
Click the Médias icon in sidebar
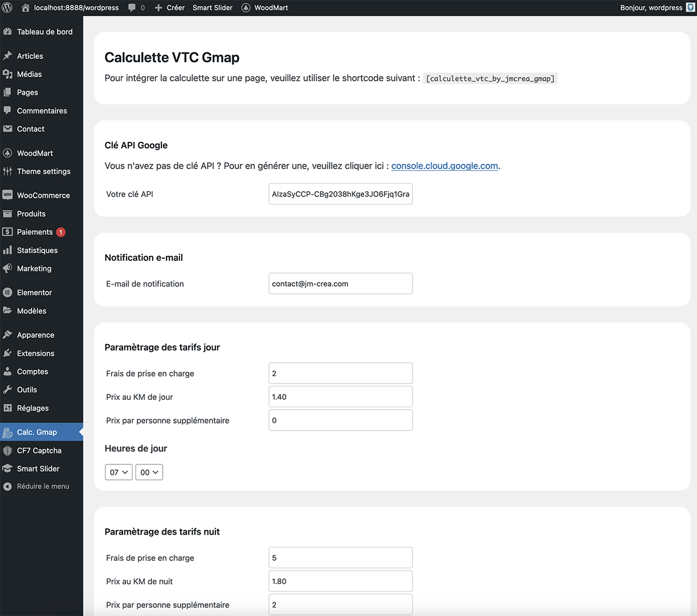[8, 74]
